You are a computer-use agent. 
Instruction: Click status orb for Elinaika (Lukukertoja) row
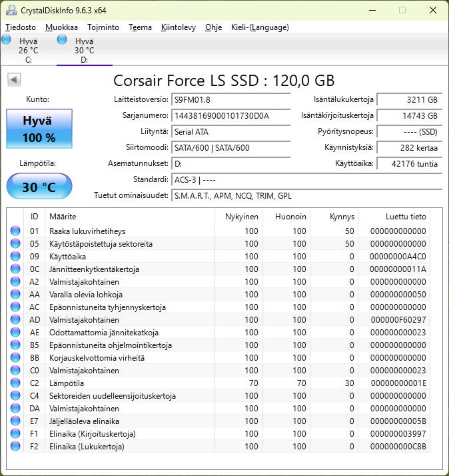click(x=15, y=447)
